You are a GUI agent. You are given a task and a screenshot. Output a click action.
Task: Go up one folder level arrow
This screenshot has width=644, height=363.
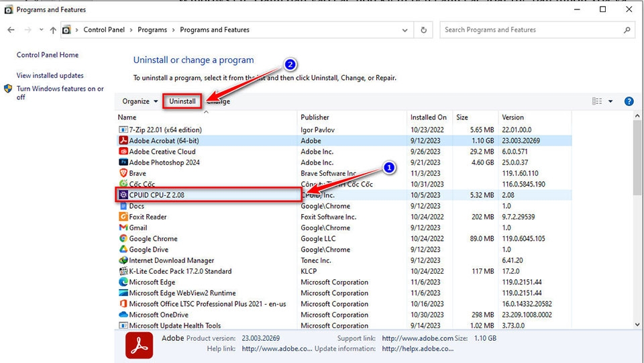coord(53,30)
